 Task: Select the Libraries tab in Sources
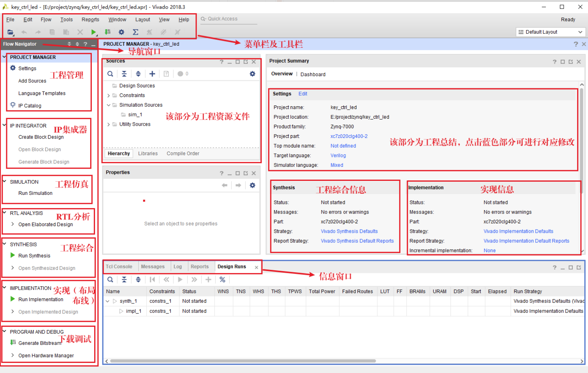pos(148,153)
